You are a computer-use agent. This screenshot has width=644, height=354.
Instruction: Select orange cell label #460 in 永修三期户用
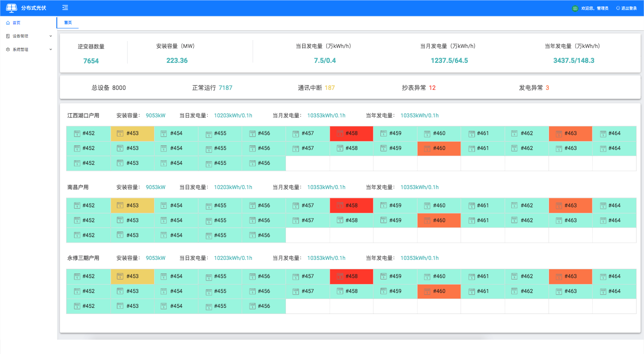tap(439, 291)
